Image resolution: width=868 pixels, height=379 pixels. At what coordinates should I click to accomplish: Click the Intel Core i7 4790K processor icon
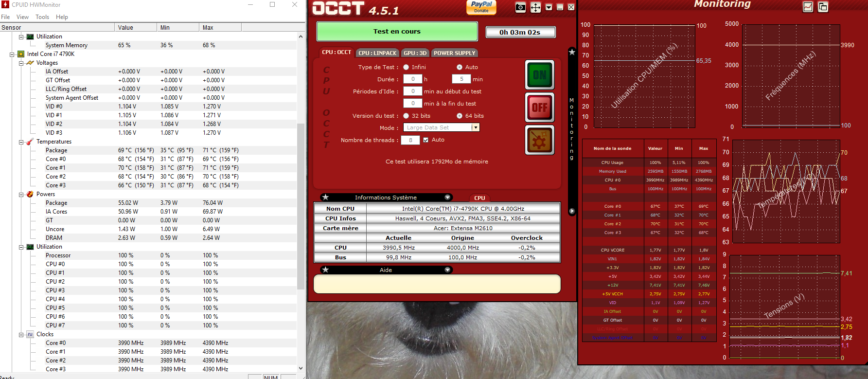click(21, 54)
